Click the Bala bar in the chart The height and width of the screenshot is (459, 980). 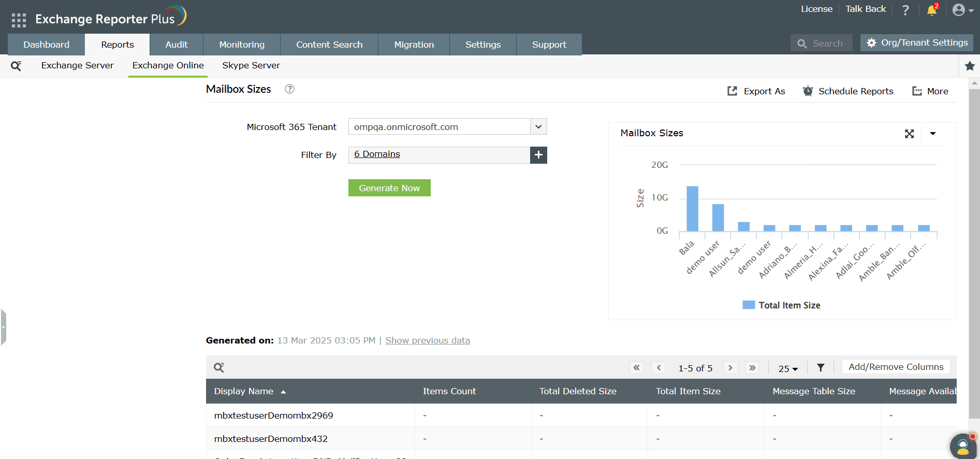click(x=692, y=208)
